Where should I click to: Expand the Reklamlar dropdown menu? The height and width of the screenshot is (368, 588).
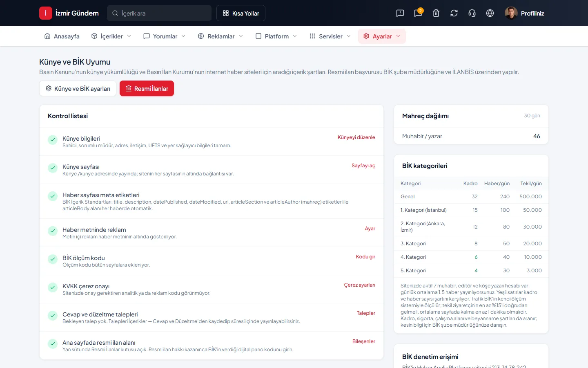(x=220, y=36)
